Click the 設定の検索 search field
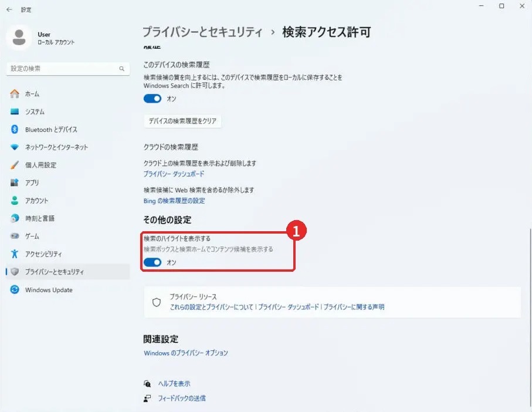This screenshot has width=532, height=412. click(x=68, y=69)
